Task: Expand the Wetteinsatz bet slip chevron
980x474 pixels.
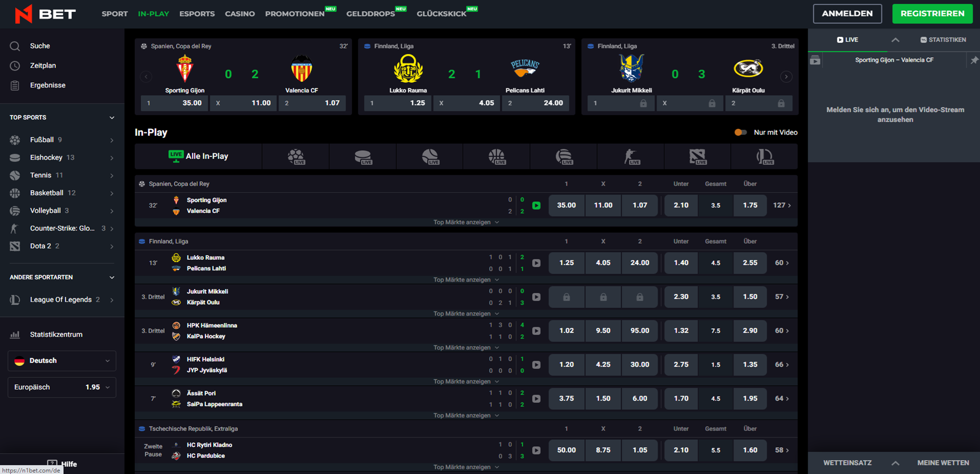Action: point(896,463)
